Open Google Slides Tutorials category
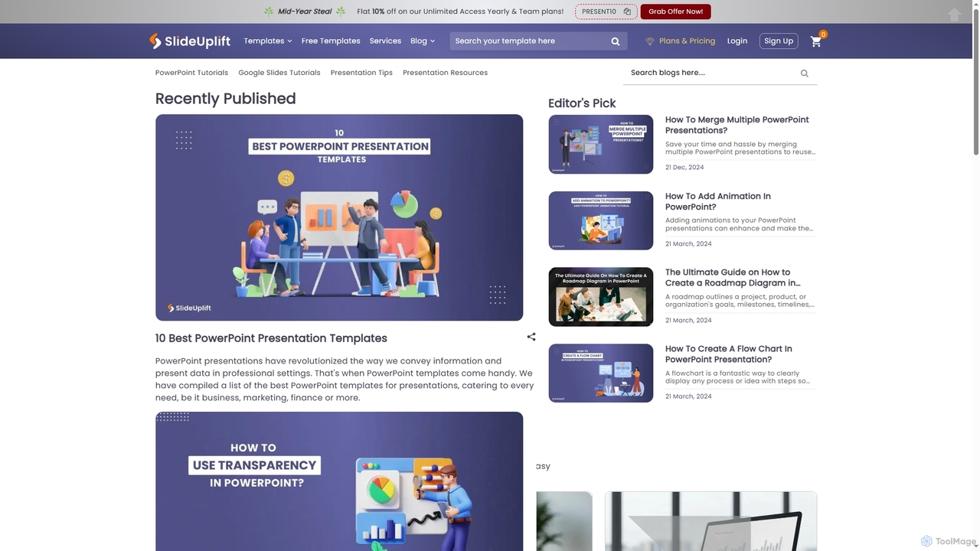This screenshot has height=551, width=980. tap(279, 73)
